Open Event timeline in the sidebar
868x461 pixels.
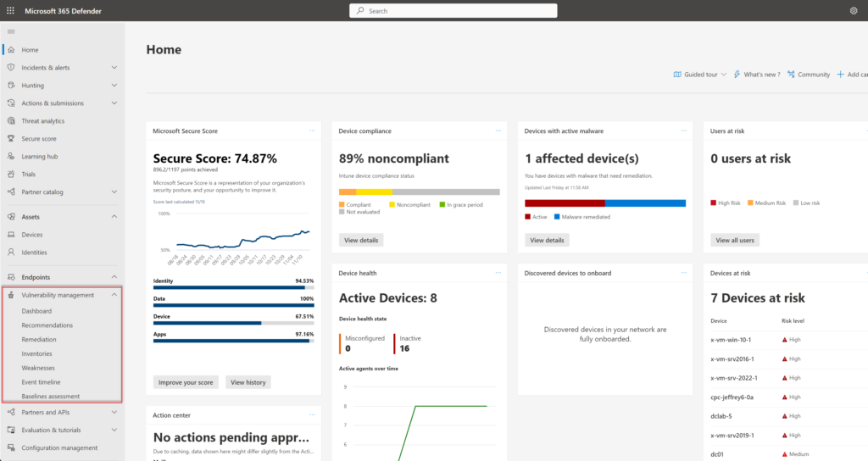click(x=41, y=382)
